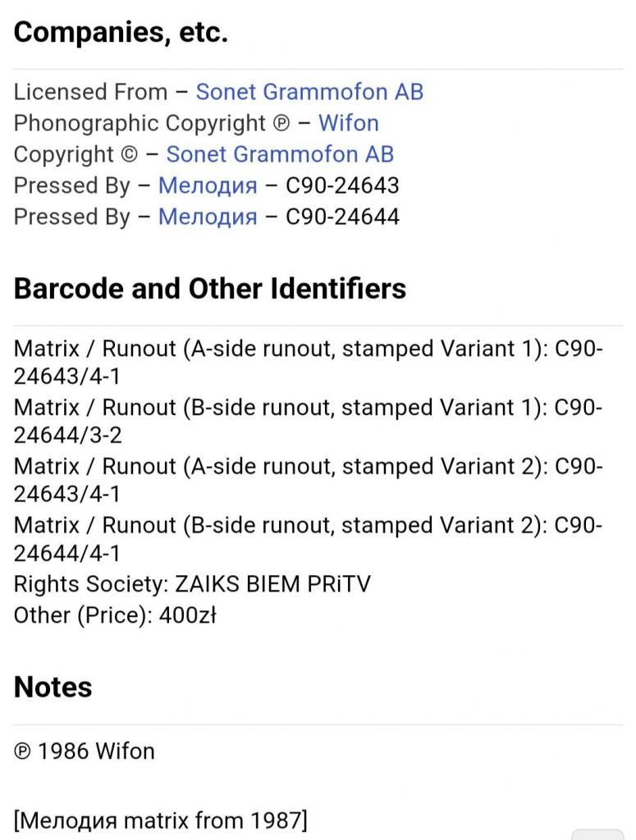Tap the Phonographic Copyright ℗ label text

click(152, 123)
